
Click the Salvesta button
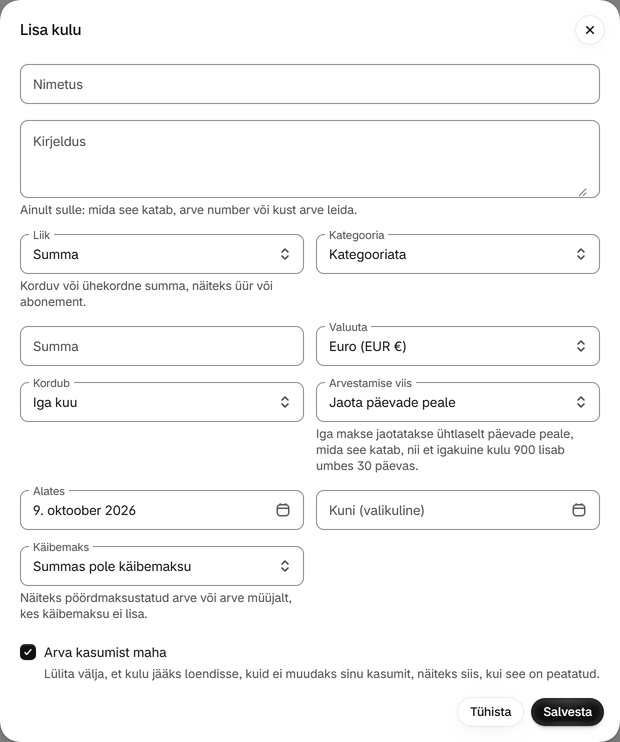(567, 712)
